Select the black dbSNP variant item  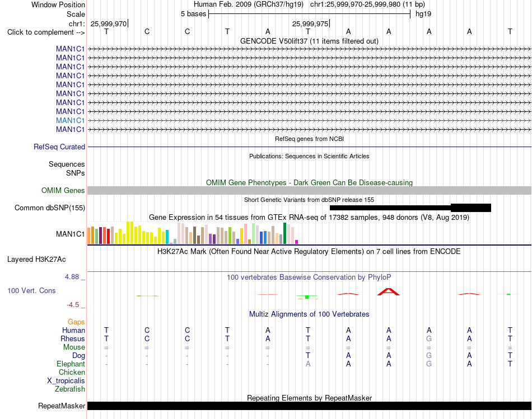tap(410, 208)
